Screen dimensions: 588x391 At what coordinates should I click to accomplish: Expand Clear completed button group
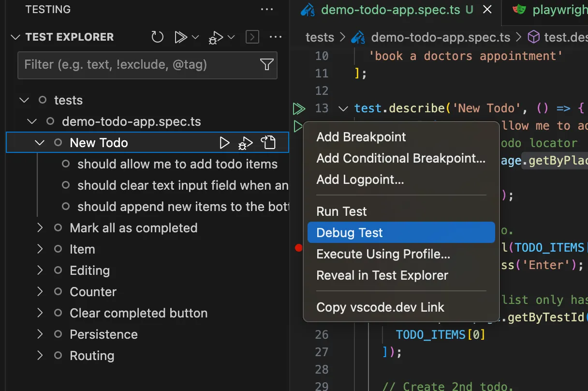pyautogui.click(x=40, y=313)
